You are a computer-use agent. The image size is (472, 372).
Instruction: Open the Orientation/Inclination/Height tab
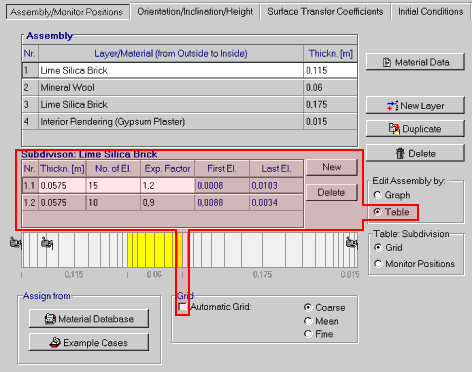click(195, 12)
